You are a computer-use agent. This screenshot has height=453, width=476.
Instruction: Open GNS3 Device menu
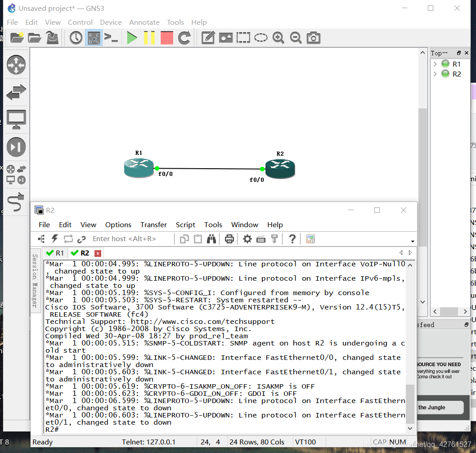point(111,22)
